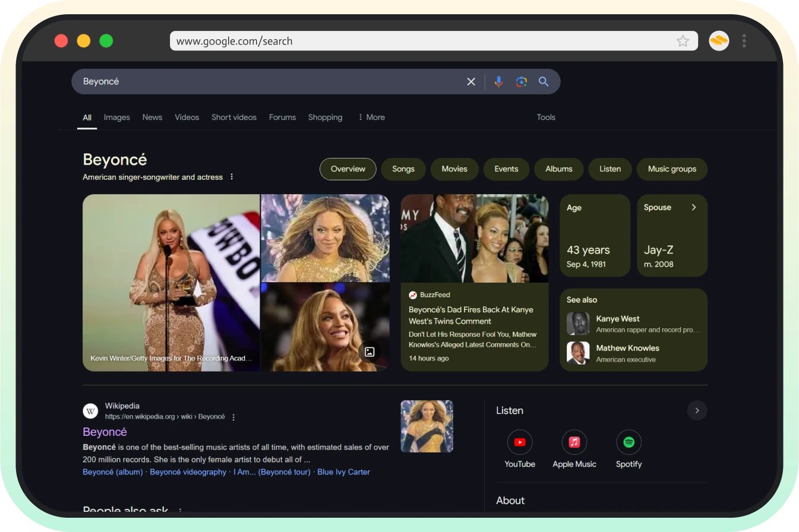Screen dimensions: 799x532
Task: Open Apple Music from the Listen panel
Action: [574, 442]
